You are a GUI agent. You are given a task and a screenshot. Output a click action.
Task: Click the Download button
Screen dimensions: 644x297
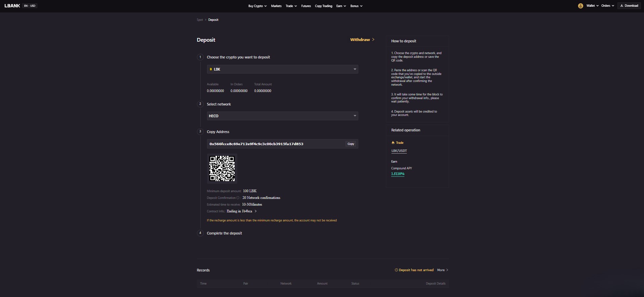pos(629,6)
